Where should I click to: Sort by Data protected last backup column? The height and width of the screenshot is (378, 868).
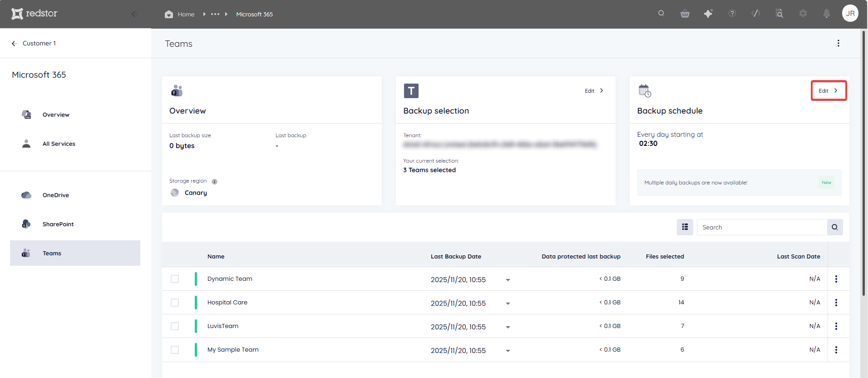pos(581,256)
